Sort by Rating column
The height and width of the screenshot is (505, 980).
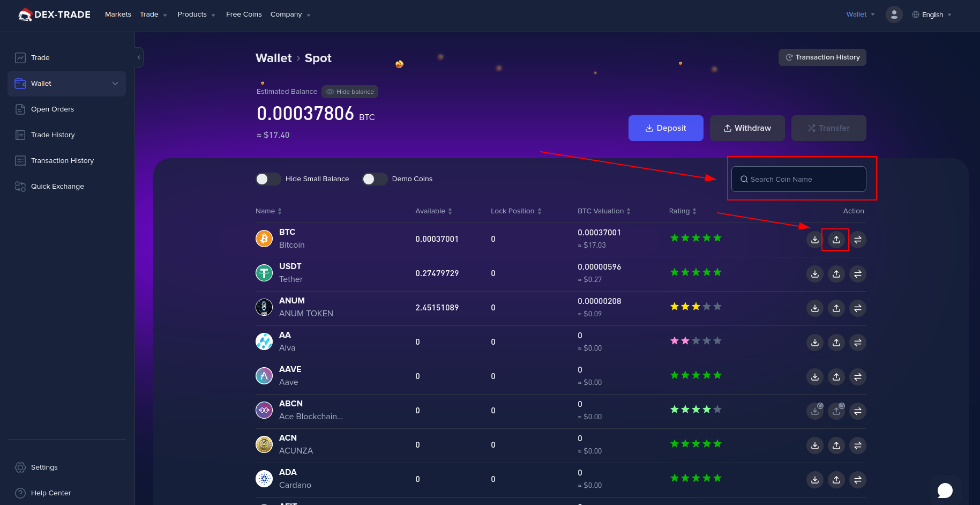pyautogui.click(x=683, y=211)
